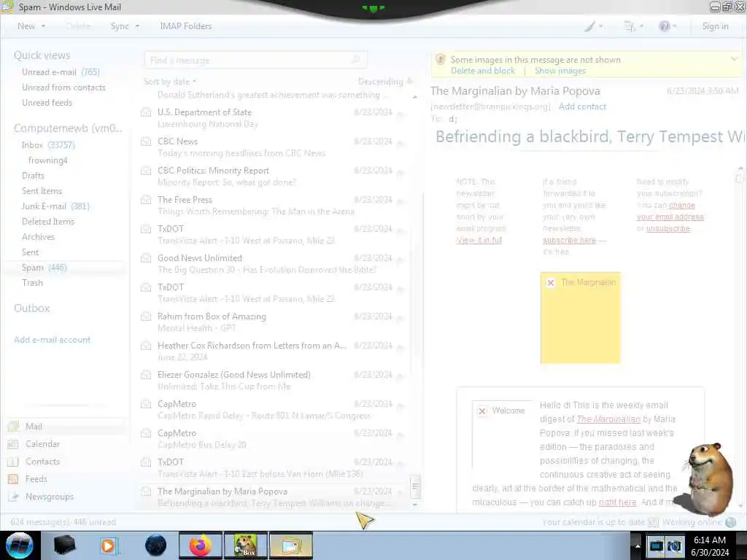Open IMAP Folders
The image size is (747, 560).
(186, 26)
